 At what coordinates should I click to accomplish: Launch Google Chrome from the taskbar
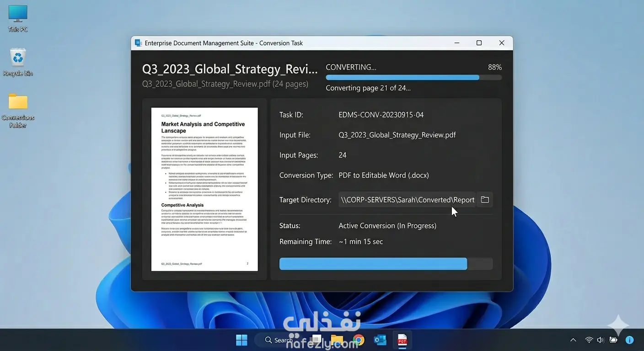[359, 340]
